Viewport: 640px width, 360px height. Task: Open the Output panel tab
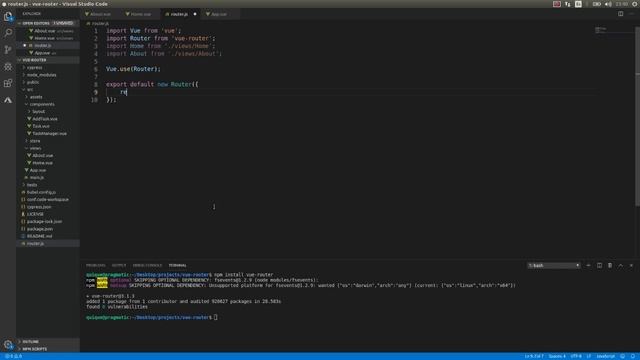point(119,265)
